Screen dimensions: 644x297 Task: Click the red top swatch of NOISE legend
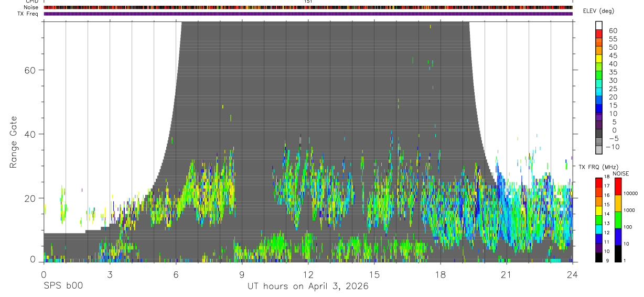617,186
